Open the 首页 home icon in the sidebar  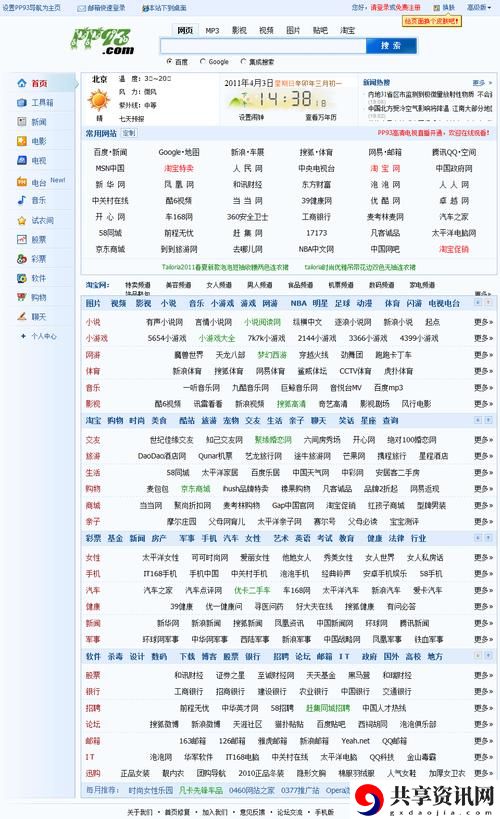click(x=22, y=83)
